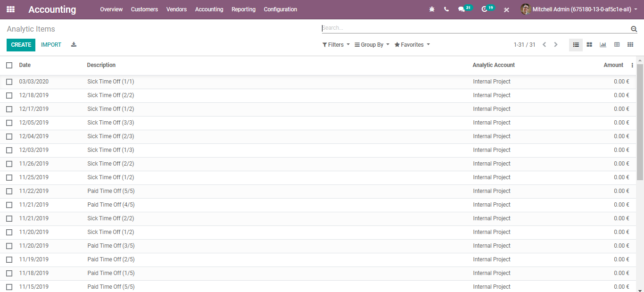
Task: Click the debug bug icon
Action: 432,9
